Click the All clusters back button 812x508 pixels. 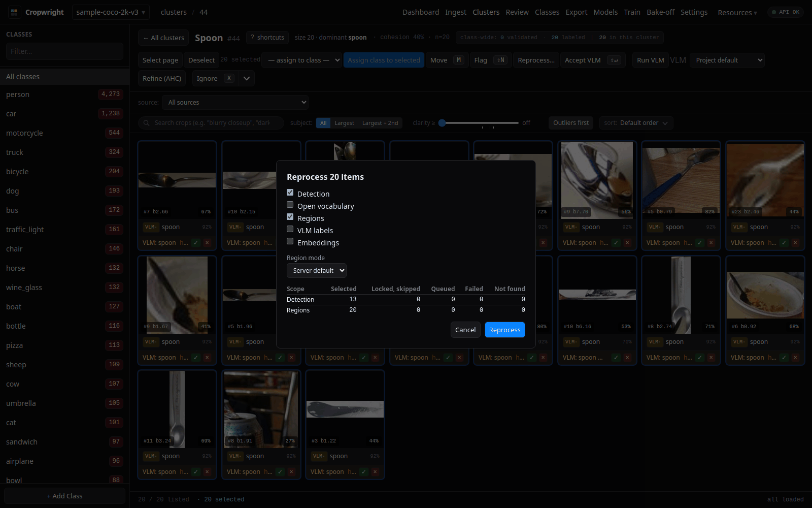tap(163, 38)
